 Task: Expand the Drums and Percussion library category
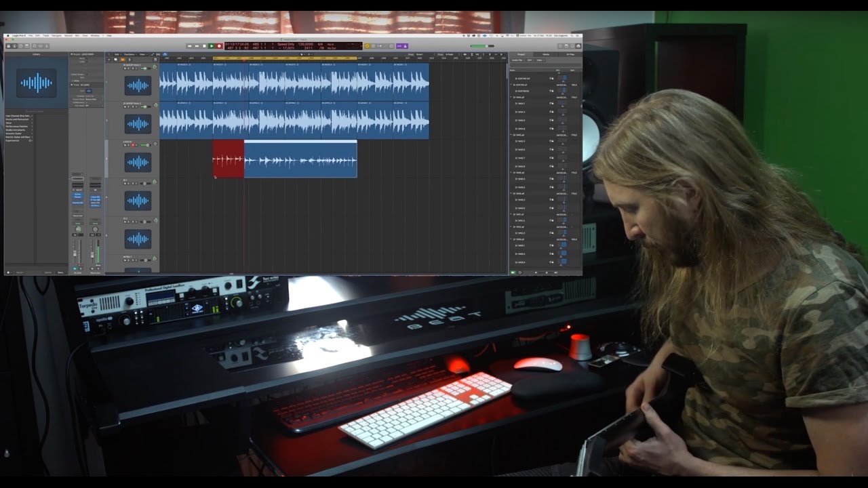coord(18,119)
